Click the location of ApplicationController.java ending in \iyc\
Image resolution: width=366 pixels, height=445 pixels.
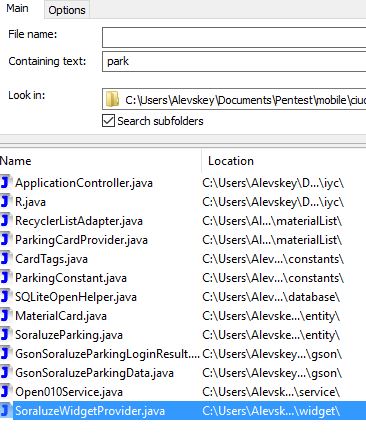273,183
